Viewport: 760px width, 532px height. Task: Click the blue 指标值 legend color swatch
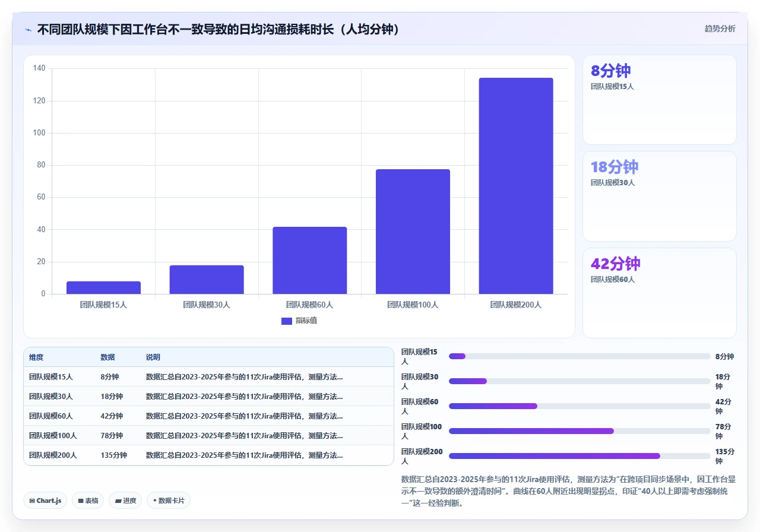coord(287,321)
